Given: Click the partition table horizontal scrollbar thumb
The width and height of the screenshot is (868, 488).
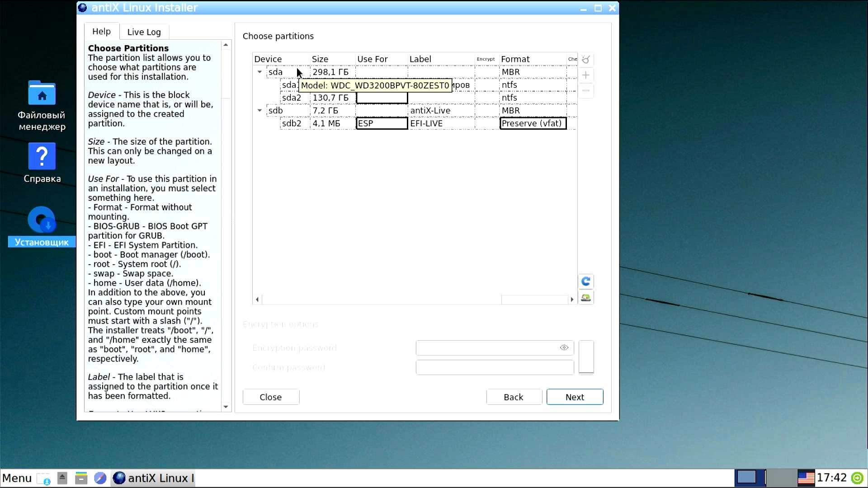Looking at the screenshot, I should click(x=382, y=299).
